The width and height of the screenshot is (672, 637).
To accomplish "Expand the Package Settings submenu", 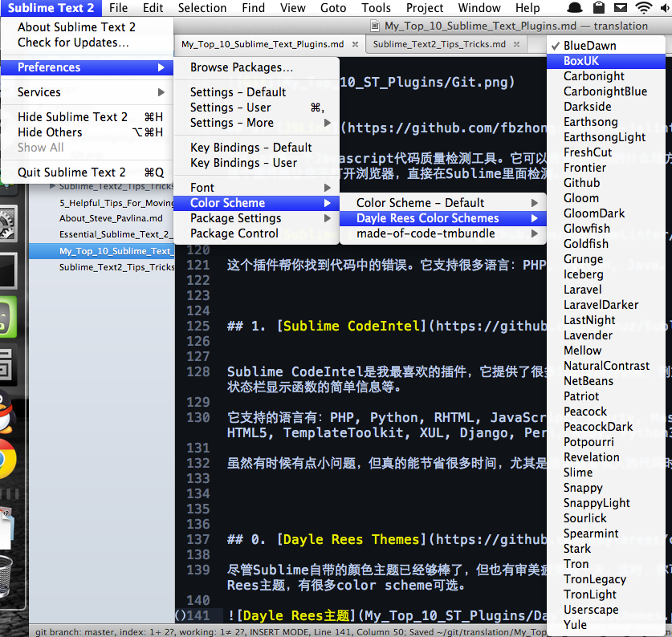I will click(256, 218).
